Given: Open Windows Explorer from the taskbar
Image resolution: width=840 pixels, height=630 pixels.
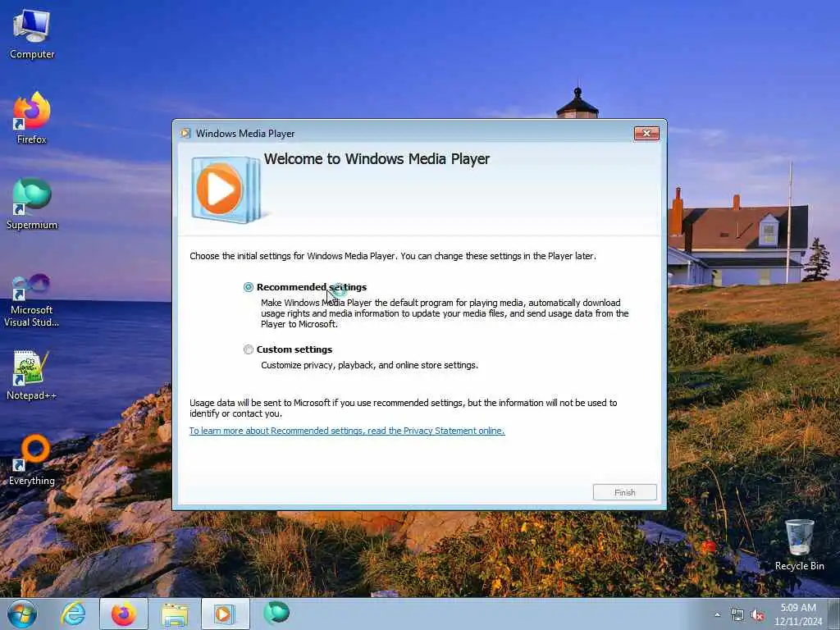Looking at the screenshot, I should tap(175, 614).
